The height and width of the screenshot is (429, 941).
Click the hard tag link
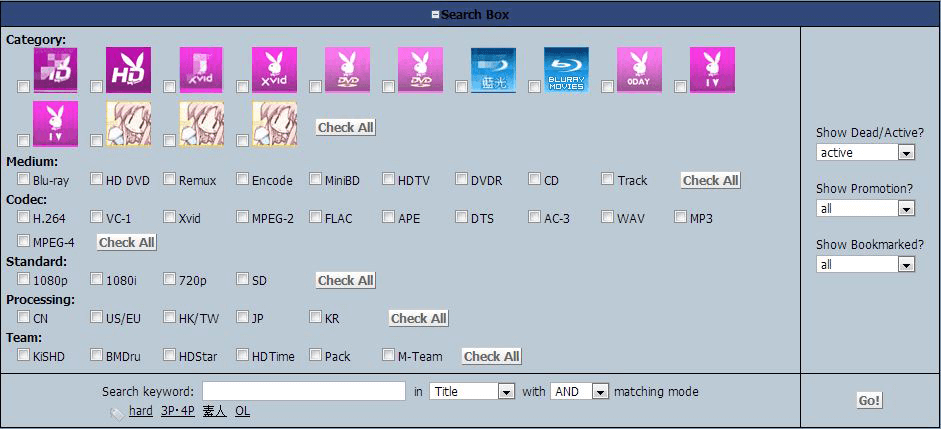coord(141,412)
